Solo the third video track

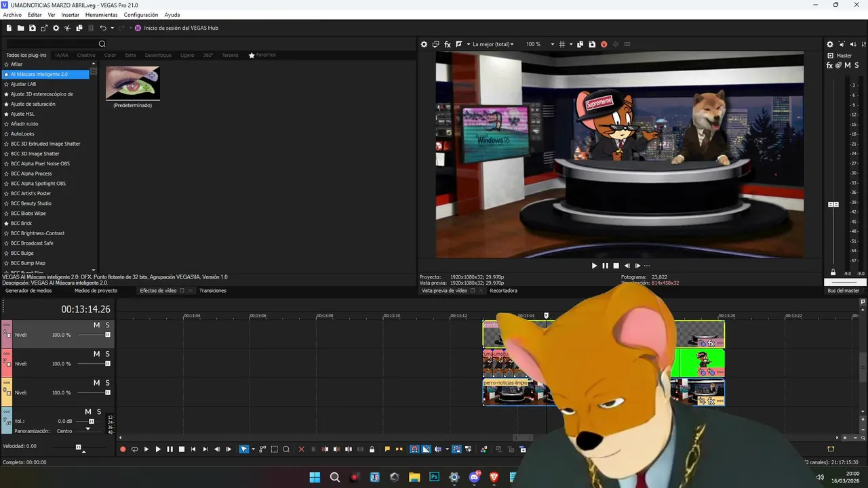coord(107,383)
